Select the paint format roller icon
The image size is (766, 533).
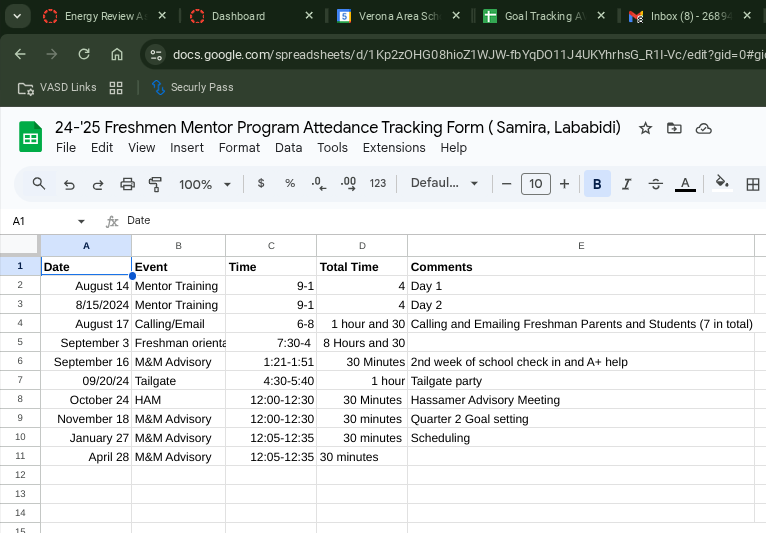155,184
